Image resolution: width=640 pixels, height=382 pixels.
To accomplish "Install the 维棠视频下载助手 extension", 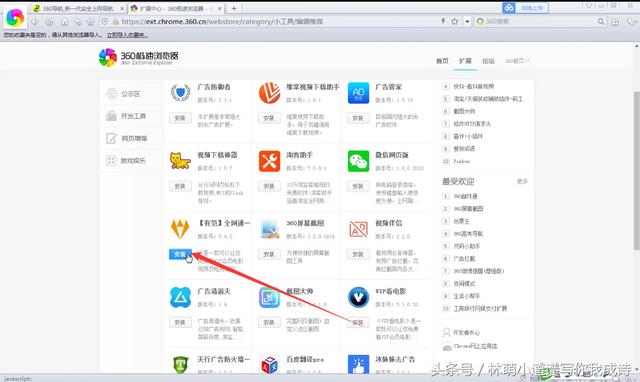I will coord(269,118).
